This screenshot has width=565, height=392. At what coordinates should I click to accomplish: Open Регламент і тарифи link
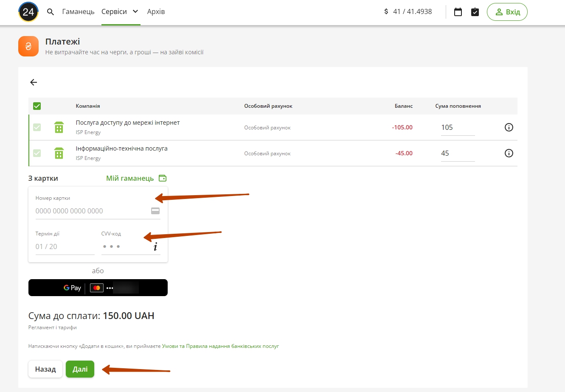click(53, 328)
